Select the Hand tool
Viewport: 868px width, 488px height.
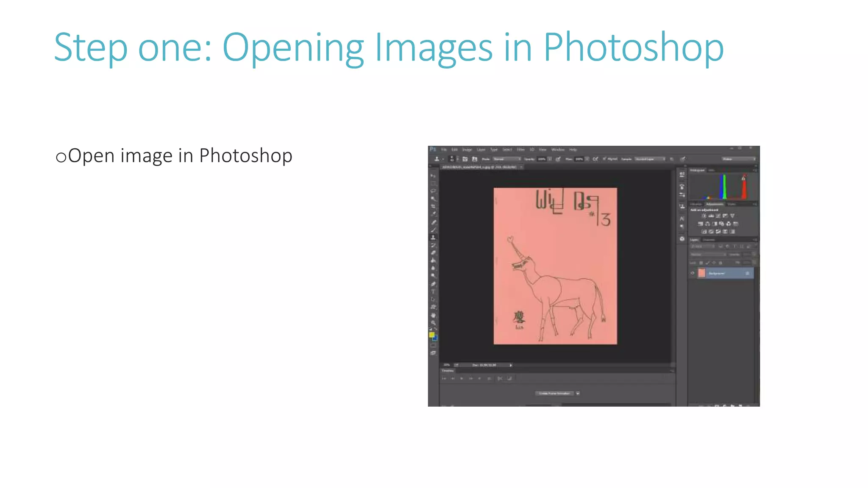coord(433,315)
